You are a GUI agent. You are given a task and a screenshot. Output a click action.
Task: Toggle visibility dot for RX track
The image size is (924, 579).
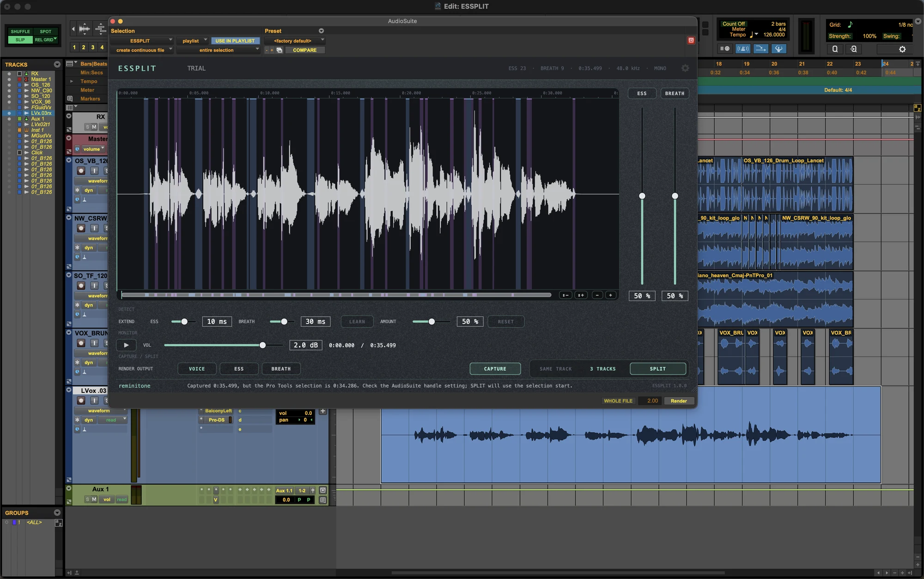click(x=9, y=74)
